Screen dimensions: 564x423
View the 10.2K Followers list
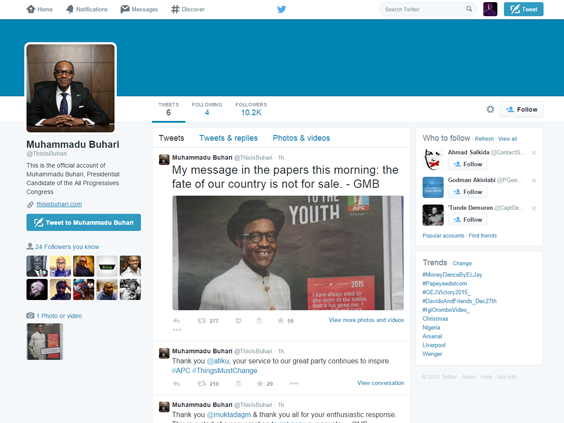251,109
